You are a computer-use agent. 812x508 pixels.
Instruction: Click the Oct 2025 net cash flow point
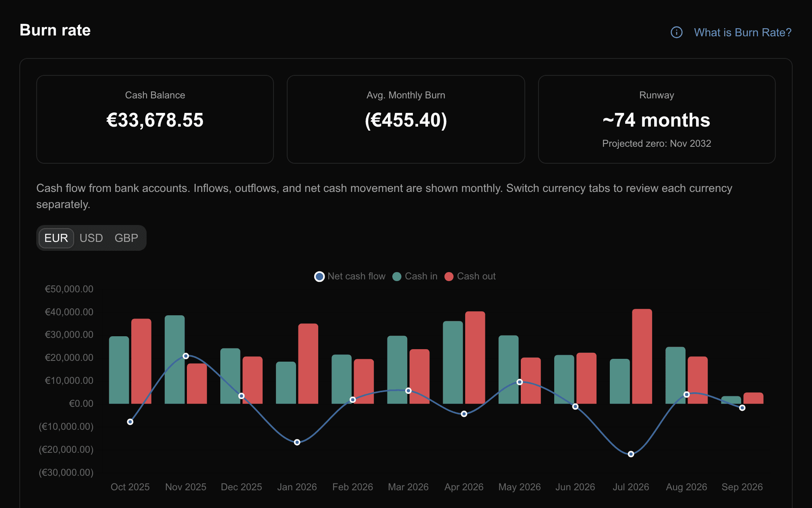pos(130,422)
